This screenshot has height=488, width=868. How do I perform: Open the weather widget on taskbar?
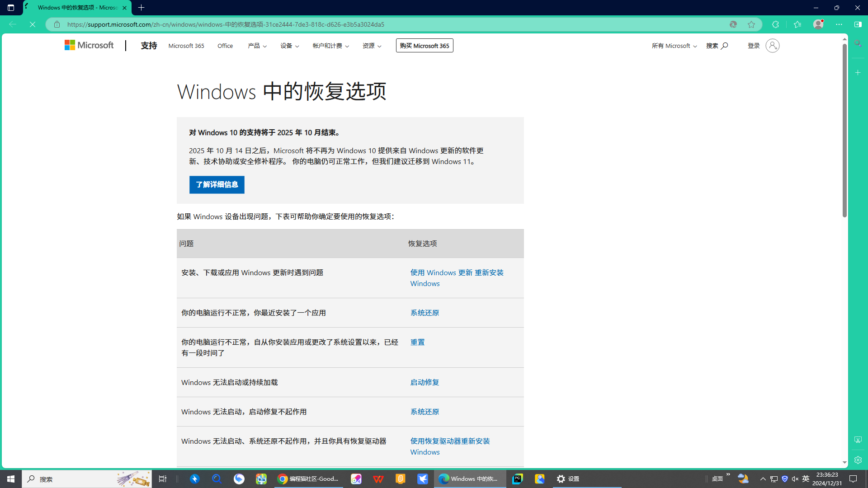coord(743,479)
